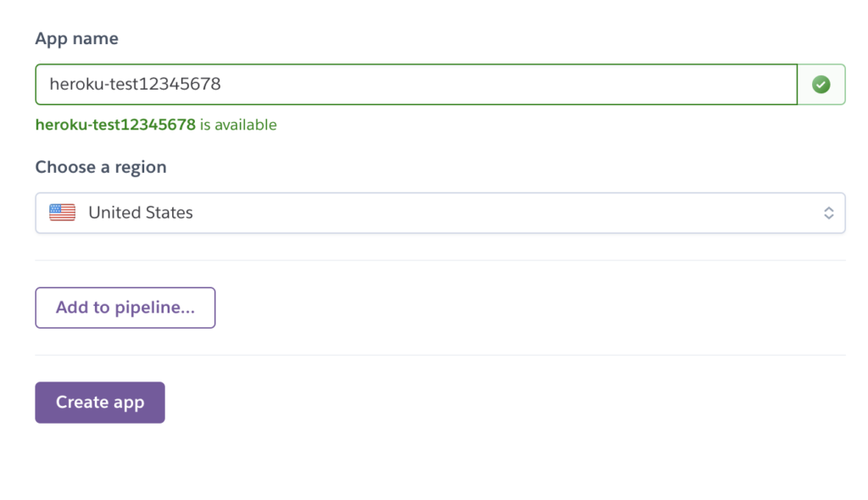868x500 pixels.
Task: Click the United States flag icon
Action: pyautogui.click(x=62, y=213)
